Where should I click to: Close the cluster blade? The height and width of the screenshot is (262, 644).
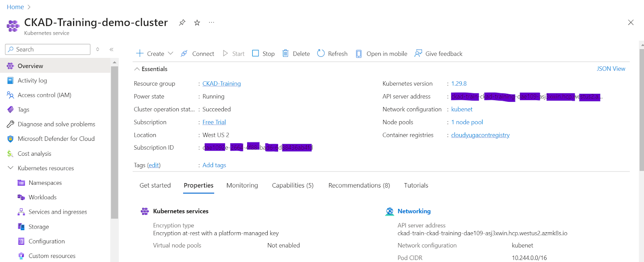[x=631, y=23]
